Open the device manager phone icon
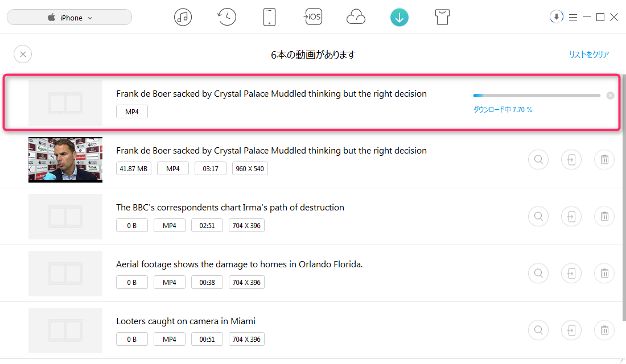The width and height of the screenshot is (626, 364). coord(270,17)
